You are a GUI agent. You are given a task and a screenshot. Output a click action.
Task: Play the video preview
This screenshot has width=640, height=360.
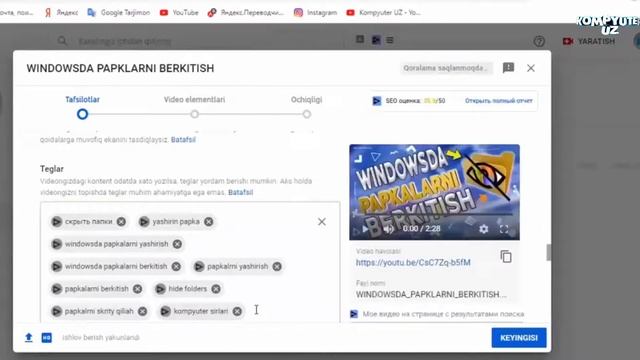[365, 229]
